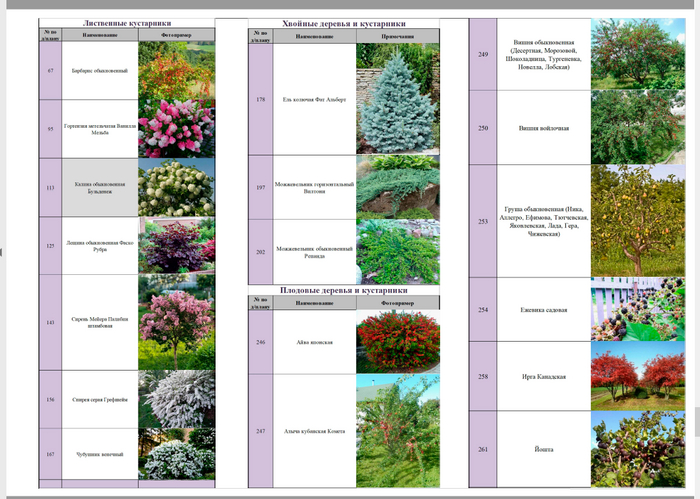Select the 'Можжевельник обыкновенный Репанда' cell

(x=314, y=252)
